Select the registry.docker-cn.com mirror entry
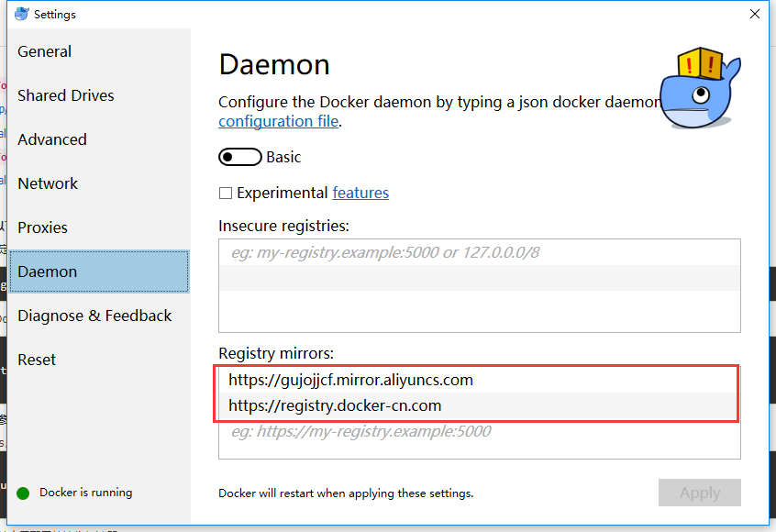This screenshot has width=776, height=532. click(x=480, y=405)
